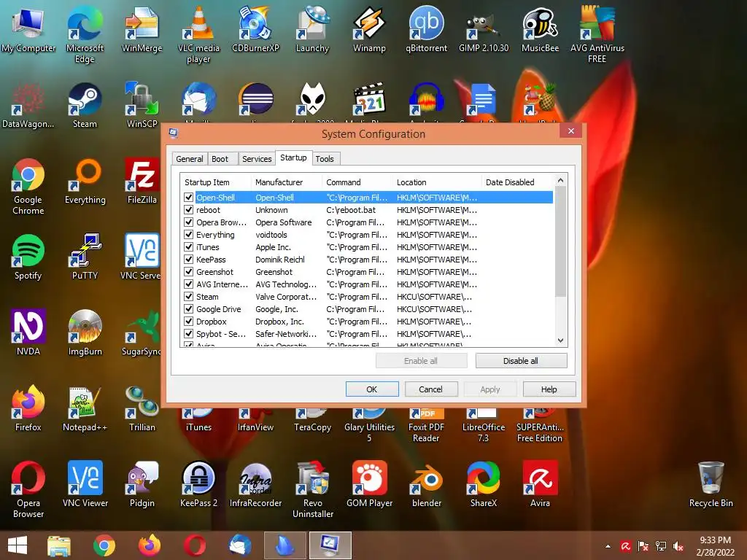The width and height of the screenshot is (747, 560).
Task: Uncheck the Open-Shell startup item
Action: pyautogui.click(x=189, y=197)
